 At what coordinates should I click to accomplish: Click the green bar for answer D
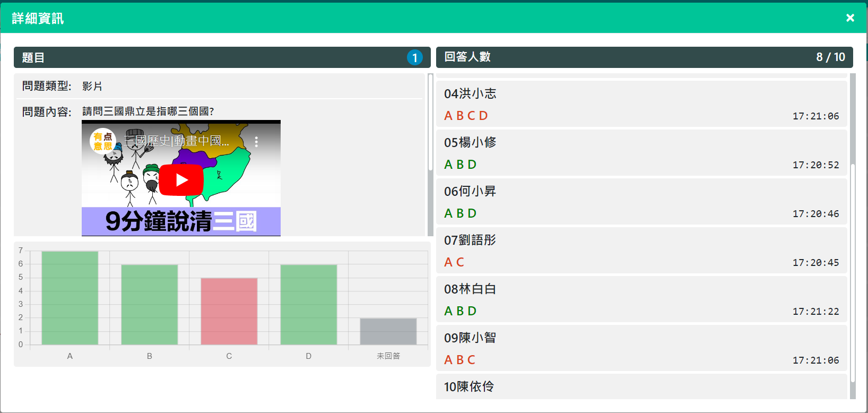309,305
